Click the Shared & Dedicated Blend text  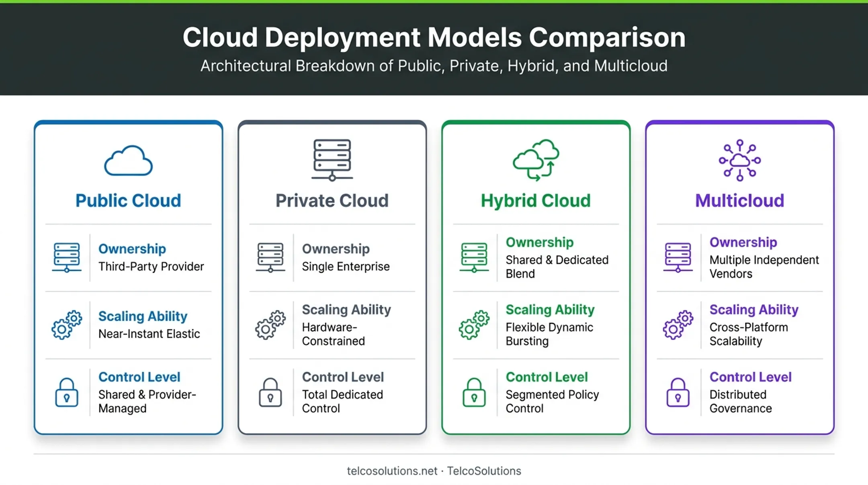(x=557, y=267)
